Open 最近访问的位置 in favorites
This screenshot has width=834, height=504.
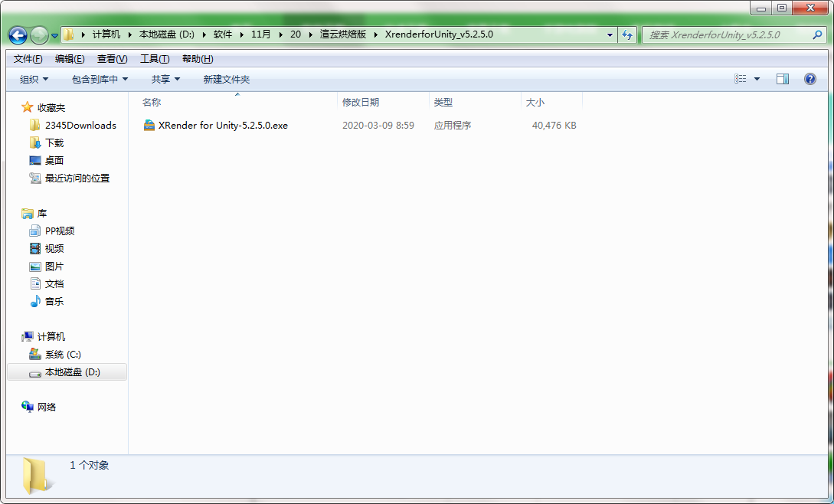coord(77,178)
